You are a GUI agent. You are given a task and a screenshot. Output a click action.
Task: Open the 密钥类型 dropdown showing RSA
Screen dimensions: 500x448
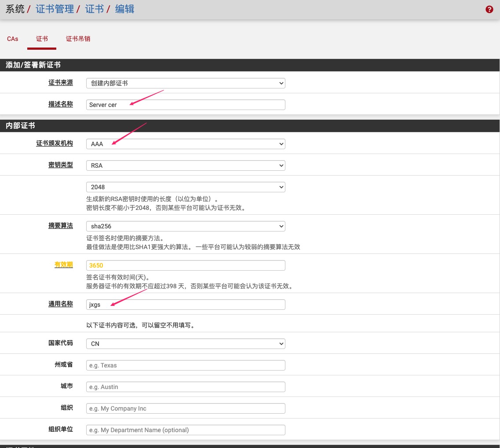coord(186,165)
